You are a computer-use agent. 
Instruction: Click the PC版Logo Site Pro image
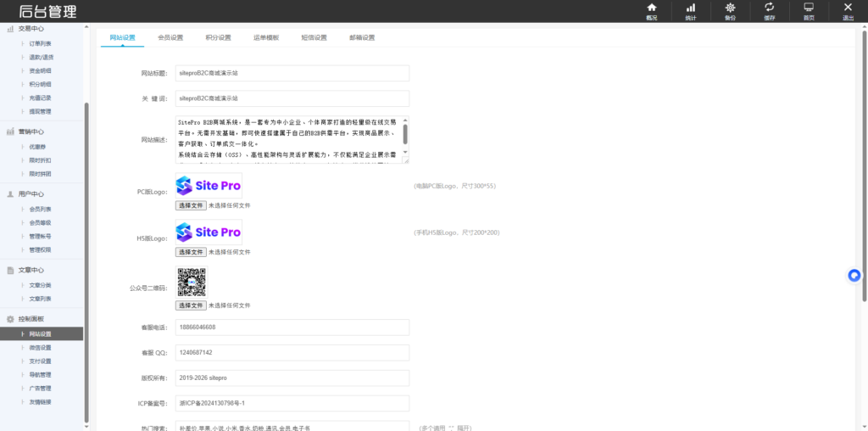tap(209, 186)
